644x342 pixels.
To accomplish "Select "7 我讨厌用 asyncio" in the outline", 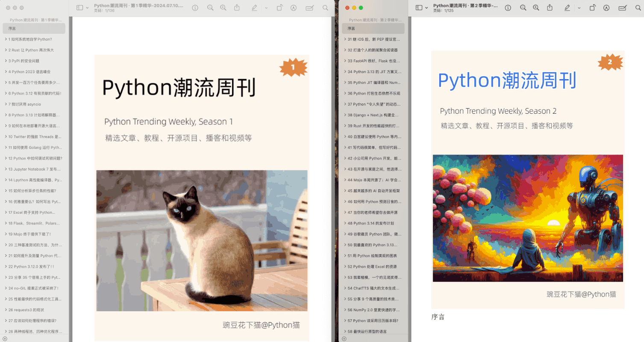I will tap(26, 104).
